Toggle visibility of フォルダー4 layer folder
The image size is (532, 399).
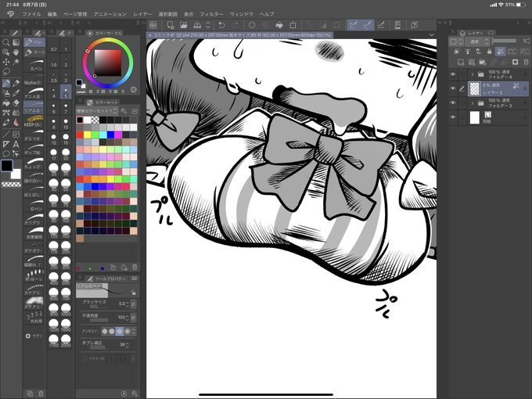453,74
